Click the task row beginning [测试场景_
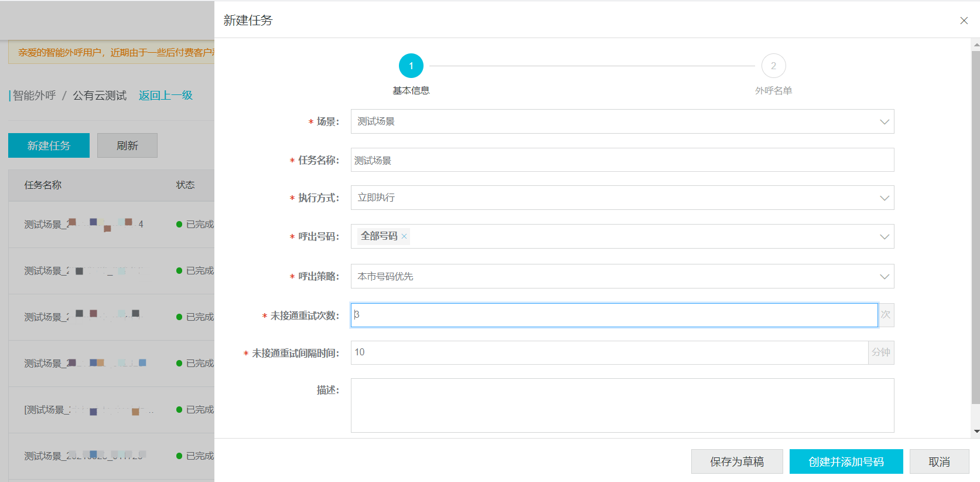980x482 pixels. (x=111, y=410)
